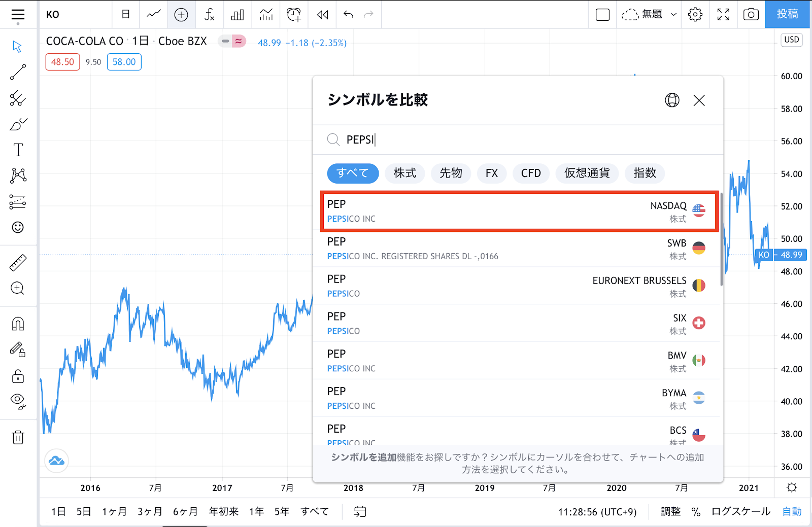The width and height of the screenshot is (812, 527).
Task: Select the patterns tool
Action: point(18,175)
